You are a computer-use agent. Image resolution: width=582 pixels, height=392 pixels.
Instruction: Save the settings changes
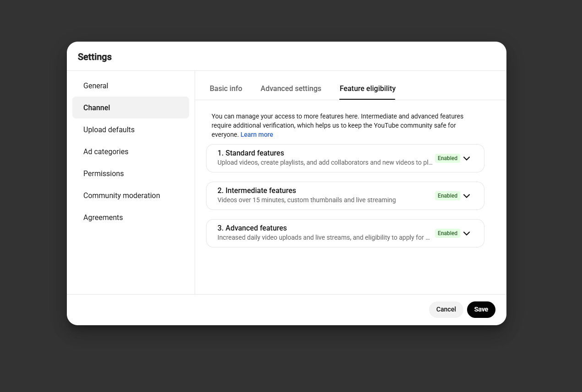click(481, 309)
